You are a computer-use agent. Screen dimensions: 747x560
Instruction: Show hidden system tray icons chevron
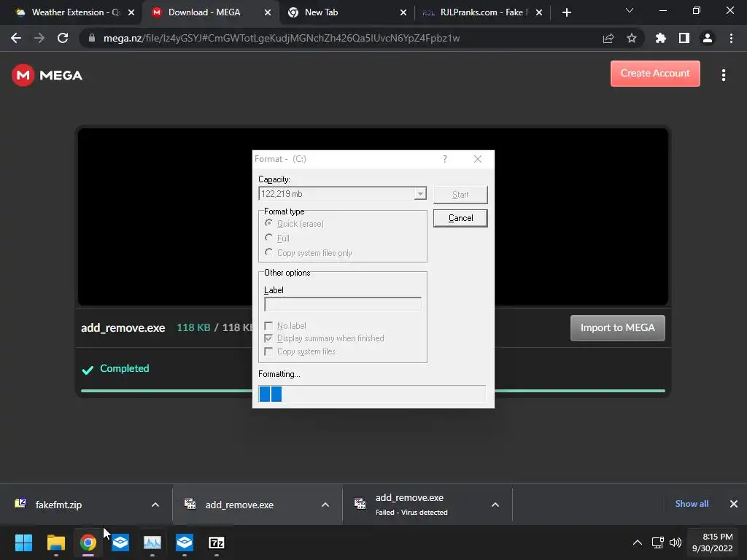pos(638,542)
